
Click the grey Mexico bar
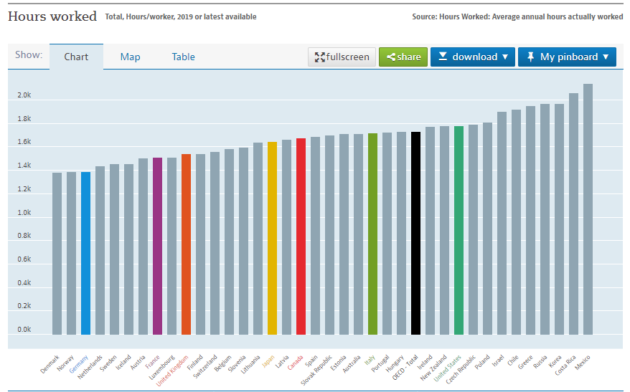[x=588, y=209]
